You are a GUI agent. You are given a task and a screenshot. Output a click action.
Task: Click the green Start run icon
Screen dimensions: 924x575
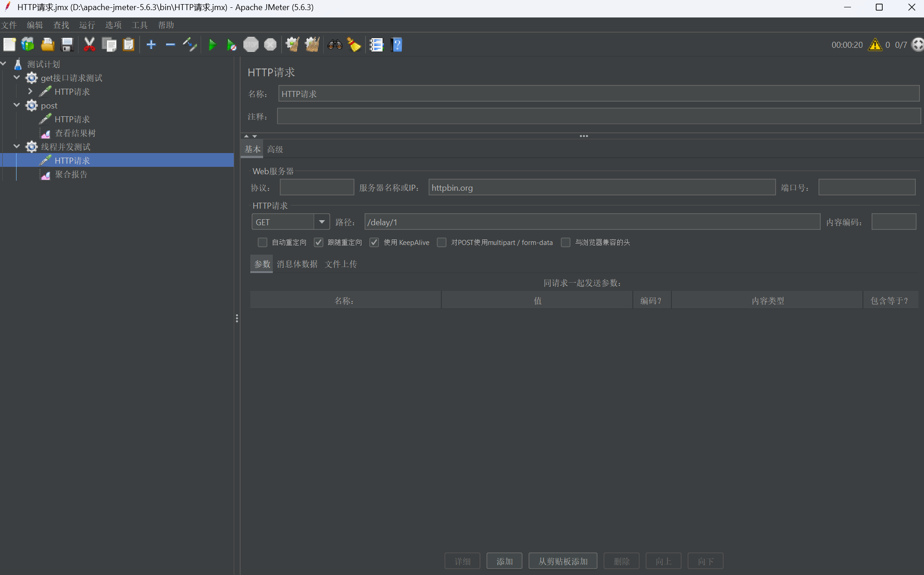click(212, 45)
